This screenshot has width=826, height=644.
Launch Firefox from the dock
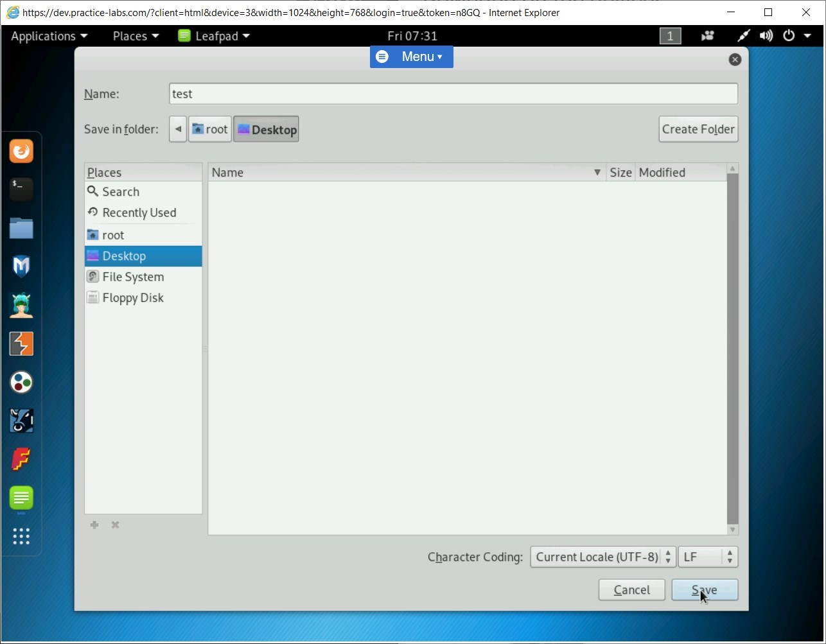coord(21,151)
